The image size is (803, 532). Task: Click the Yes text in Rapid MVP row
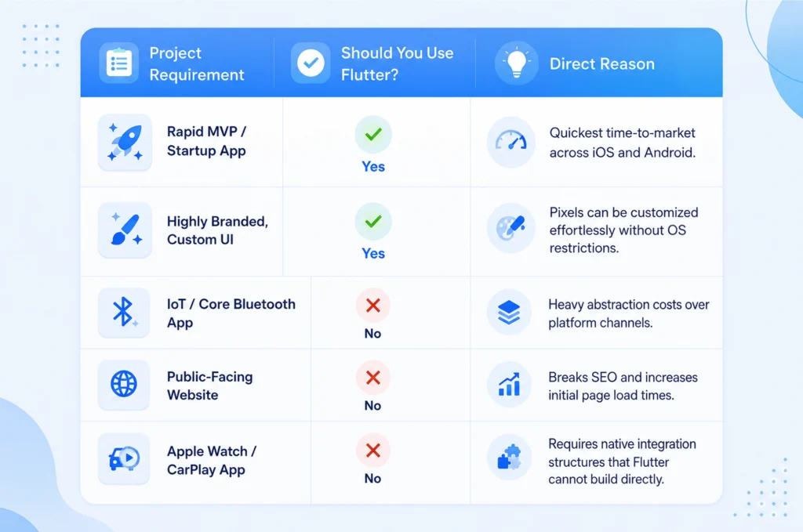[373, 167]
